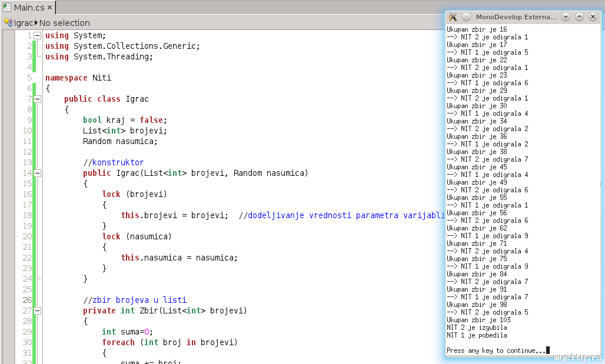Open the No selection member dropdown

(64, 22)
